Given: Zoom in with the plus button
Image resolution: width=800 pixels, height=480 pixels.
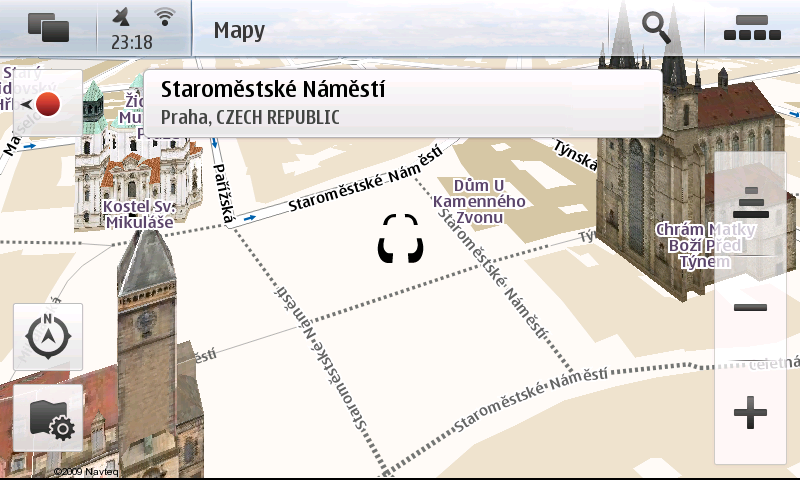Looking at the screenshot, I should [x=750, y=413].
